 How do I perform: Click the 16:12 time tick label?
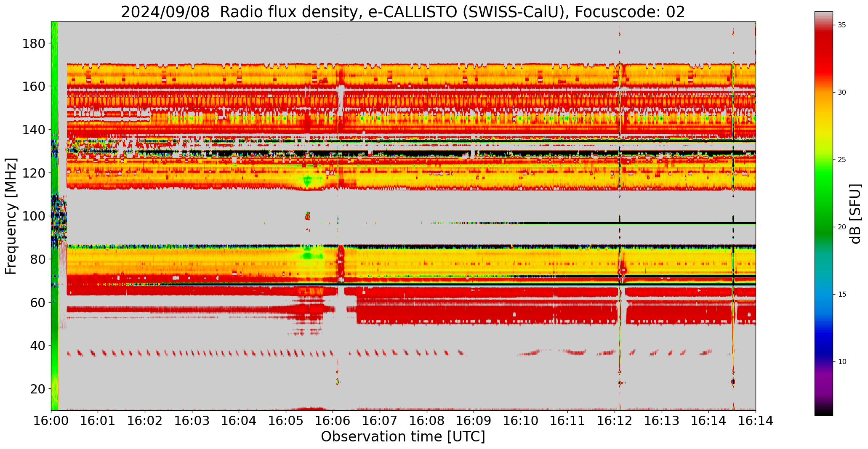click(615, 421)
